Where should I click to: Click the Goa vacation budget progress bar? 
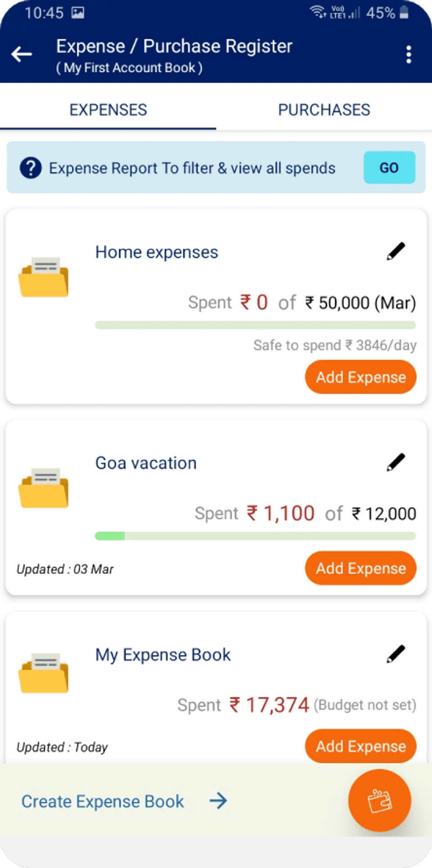(255, 536)
